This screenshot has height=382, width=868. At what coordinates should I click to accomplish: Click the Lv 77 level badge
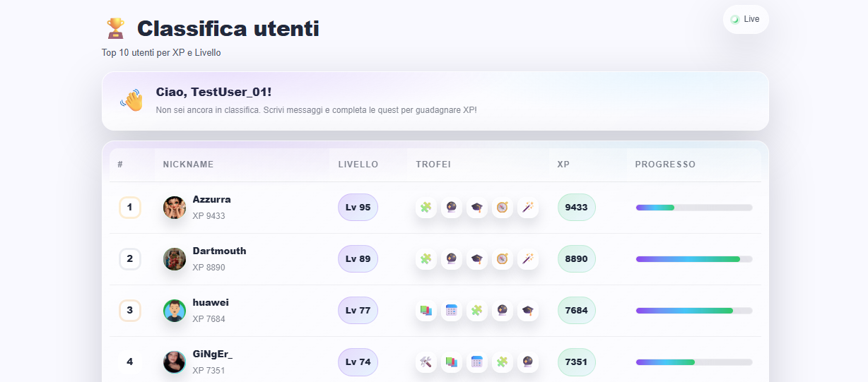pyautogui.click(x=358, y=311)
